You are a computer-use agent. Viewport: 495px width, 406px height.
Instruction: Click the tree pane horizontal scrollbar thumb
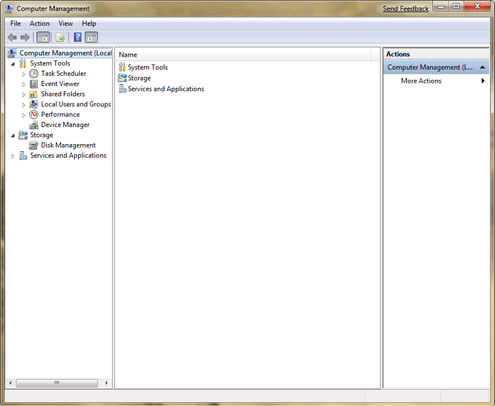tap(57, 383)
